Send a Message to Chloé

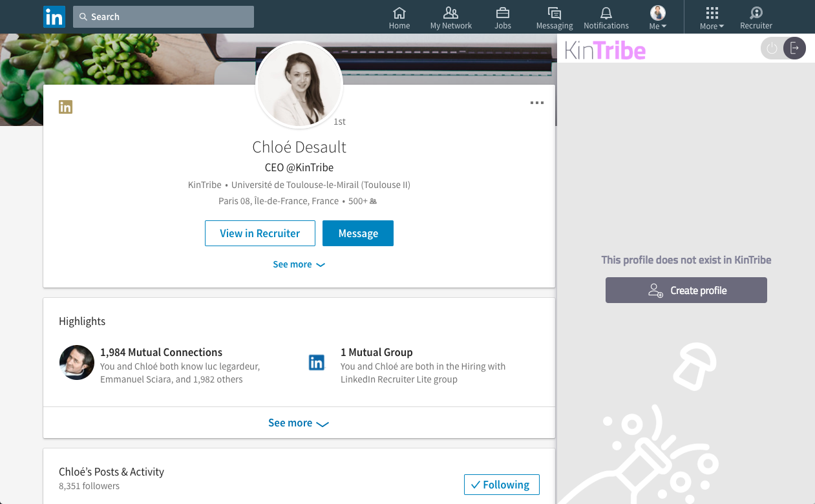tap(358, 233)
